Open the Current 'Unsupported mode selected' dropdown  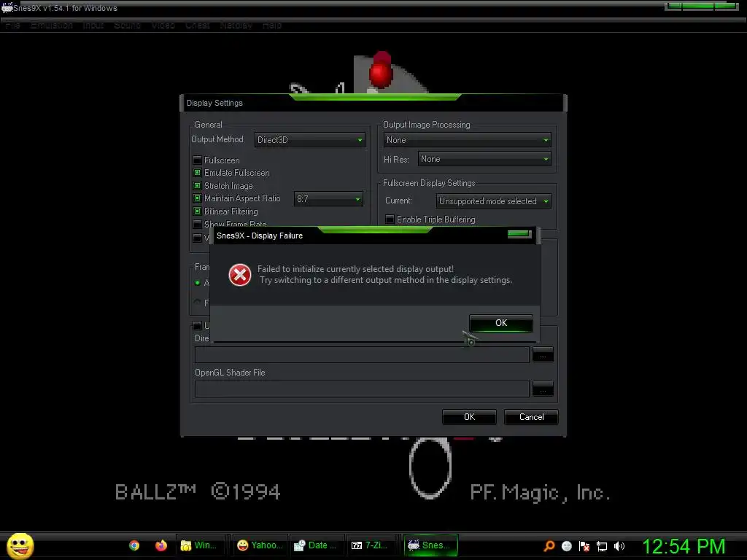494,201
